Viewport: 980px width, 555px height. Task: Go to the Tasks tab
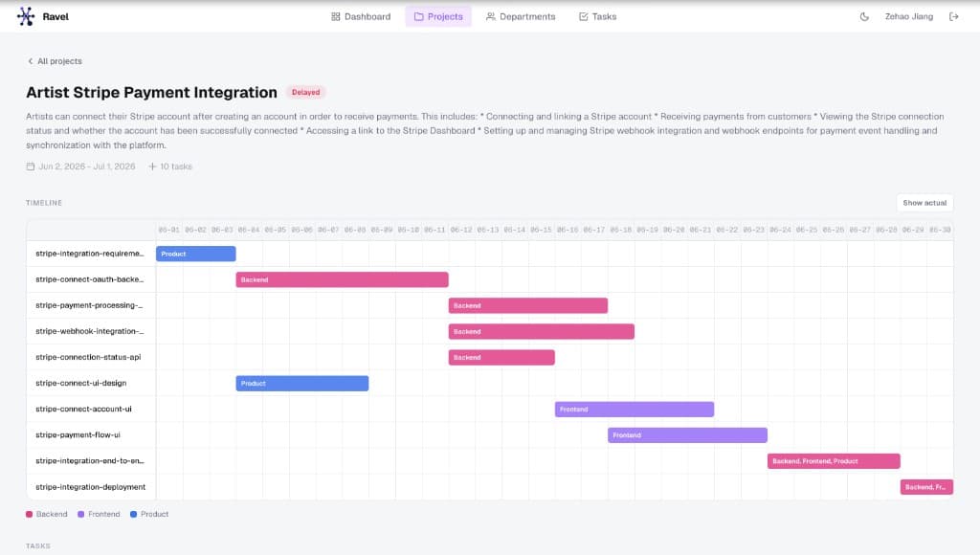(597, 17)
